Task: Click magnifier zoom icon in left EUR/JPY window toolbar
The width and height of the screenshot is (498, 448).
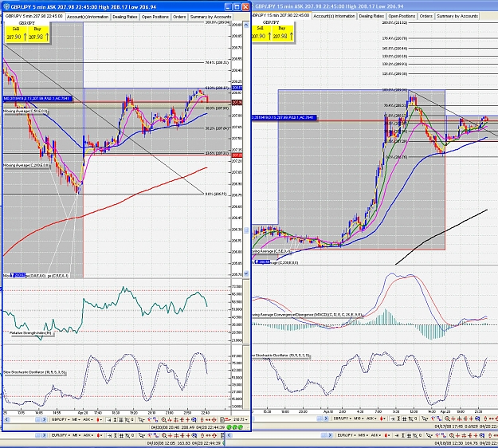Action: [164, 435]
